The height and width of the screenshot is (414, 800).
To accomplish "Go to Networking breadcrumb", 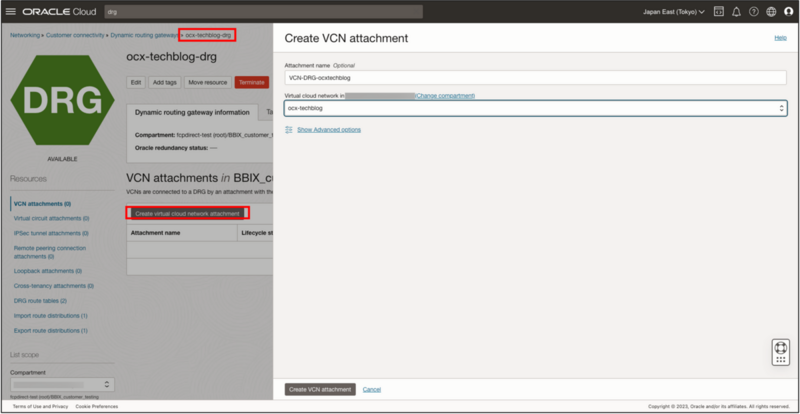I will pos(25,35).
